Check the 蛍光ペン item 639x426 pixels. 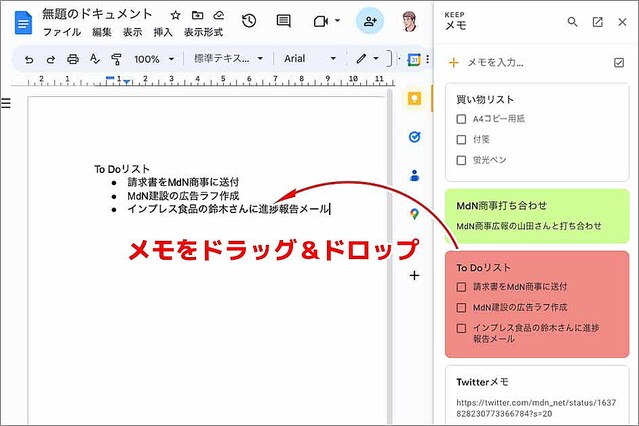(x=461, y=160)
